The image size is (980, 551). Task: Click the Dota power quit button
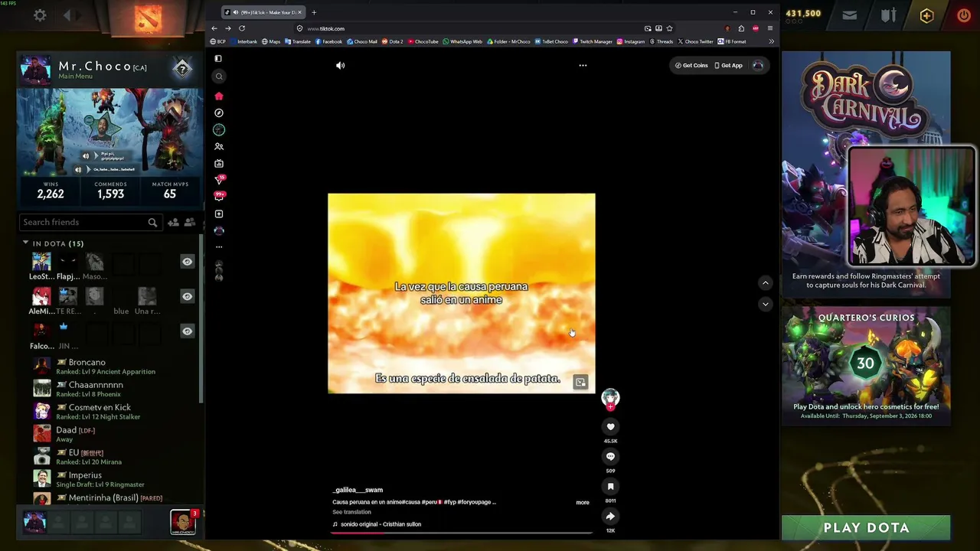point(964,15)
